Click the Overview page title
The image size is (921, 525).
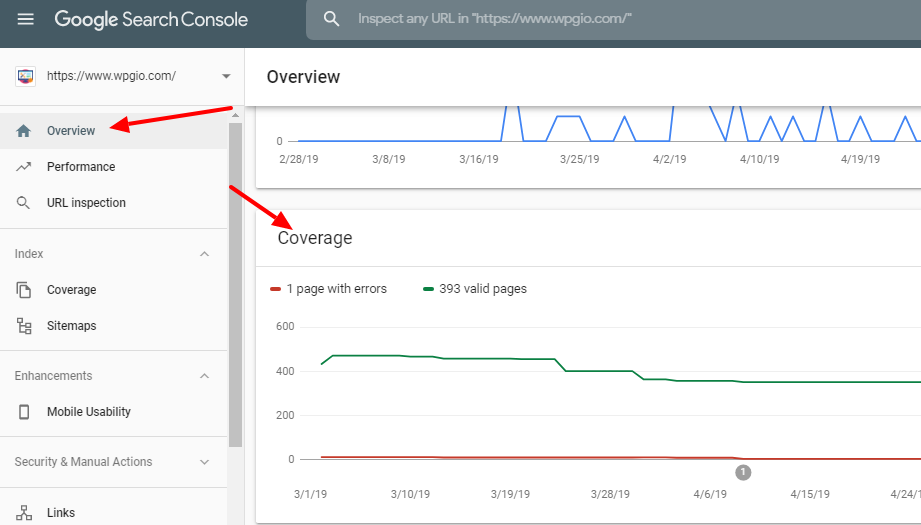coord(303,77)
